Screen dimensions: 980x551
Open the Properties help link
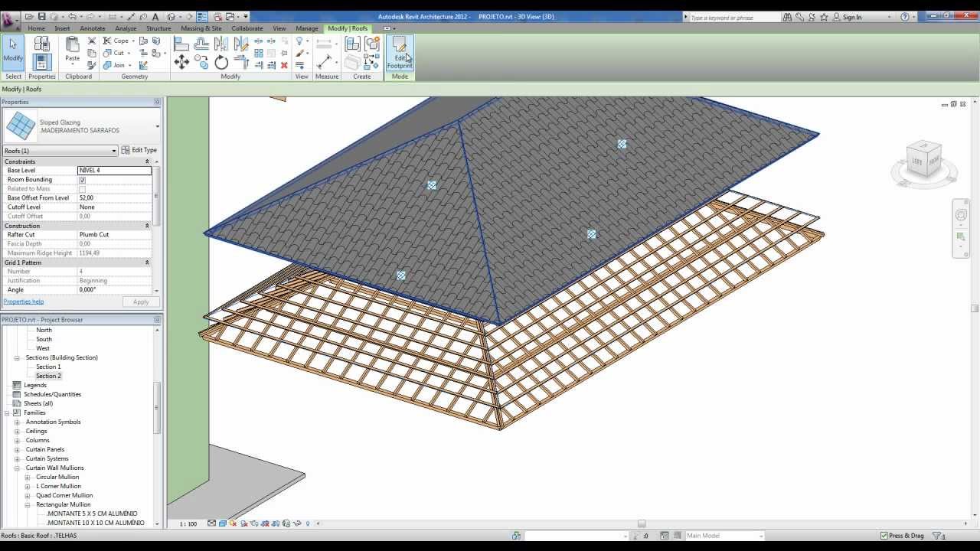(23, 302)
